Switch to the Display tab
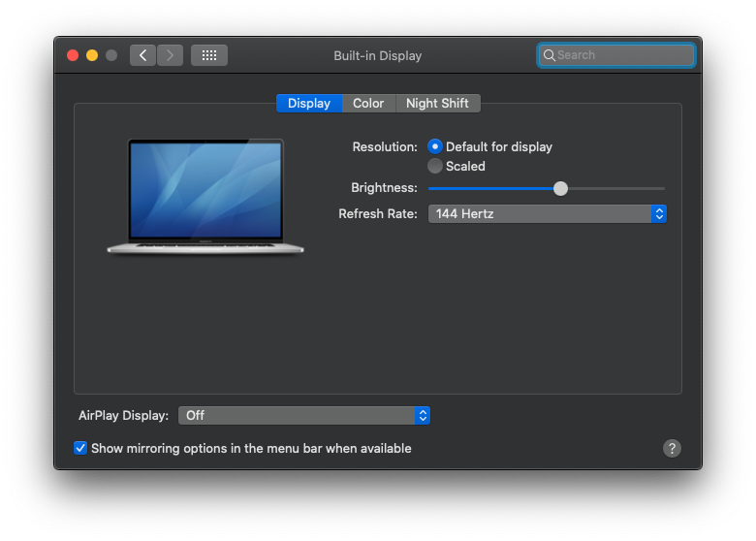This screenshot has width=756, height=541. [x=309, y=103]
